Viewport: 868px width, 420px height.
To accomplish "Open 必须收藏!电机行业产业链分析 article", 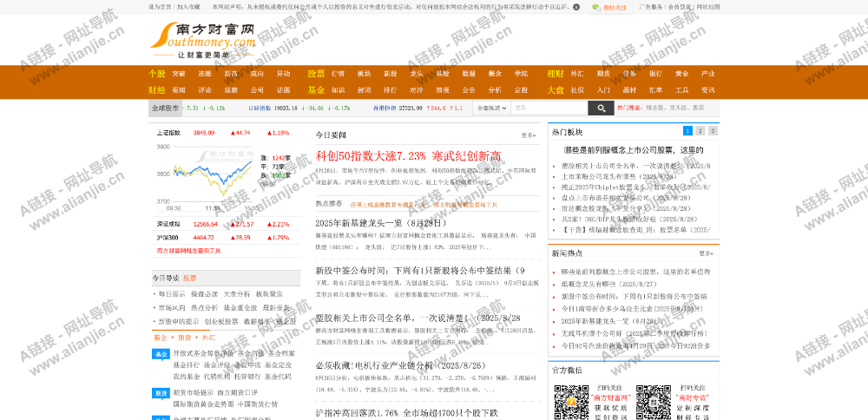I will tap(400, 366).
